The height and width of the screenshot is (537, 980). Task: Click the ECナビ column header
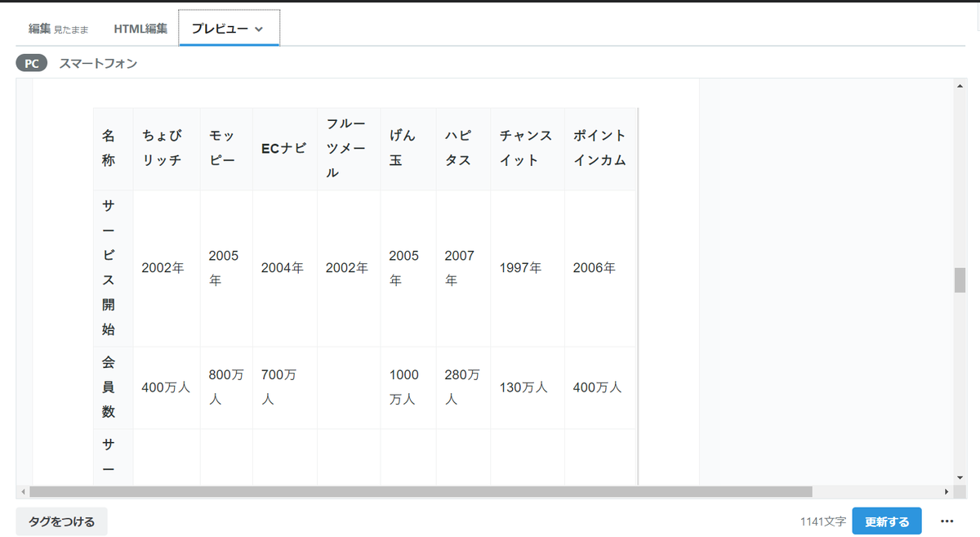coord(284,148)
